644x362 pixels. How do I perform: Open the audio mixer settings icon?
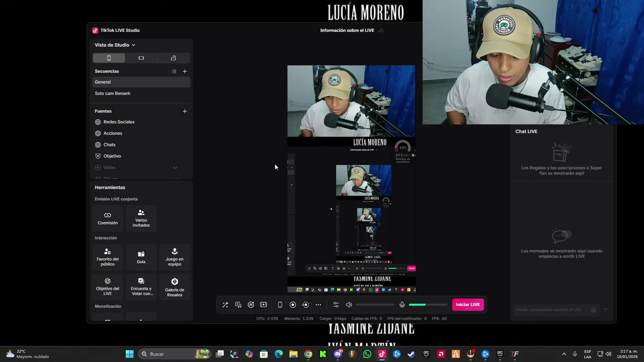[x=336, y=305]
